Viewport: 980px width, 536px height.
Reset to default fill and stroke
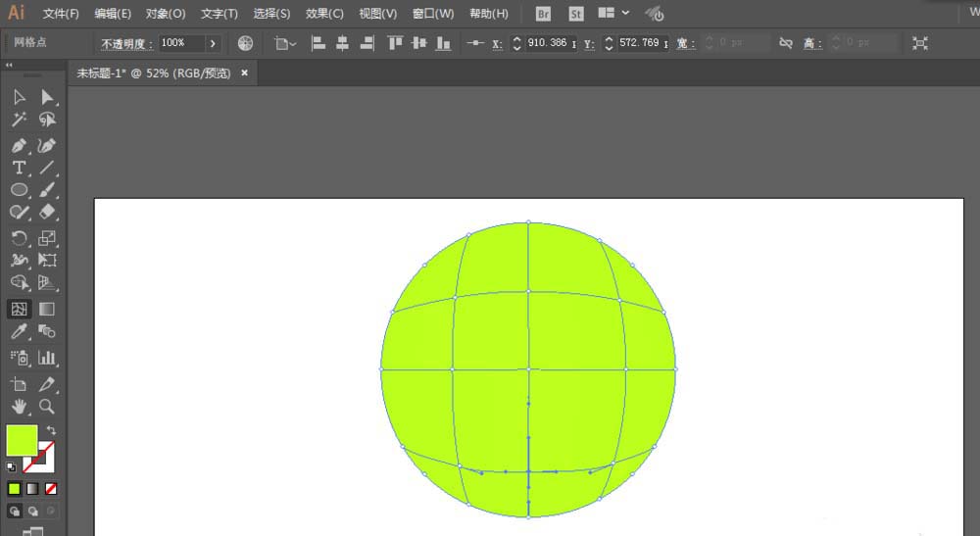click(x=11, y=466)
